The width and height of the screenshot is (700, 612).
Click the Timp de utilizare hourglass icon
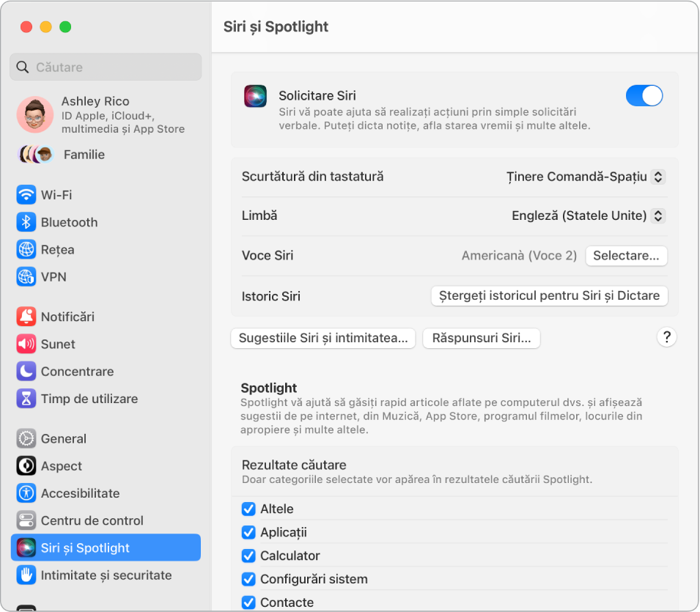click(26, 399)
